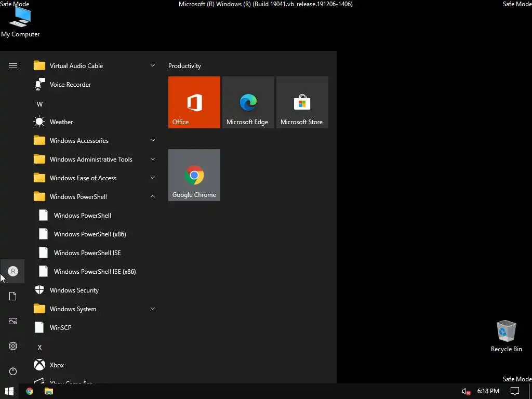
Task: Expand the Windows System folder chevron
Action: tap(153, 309)
